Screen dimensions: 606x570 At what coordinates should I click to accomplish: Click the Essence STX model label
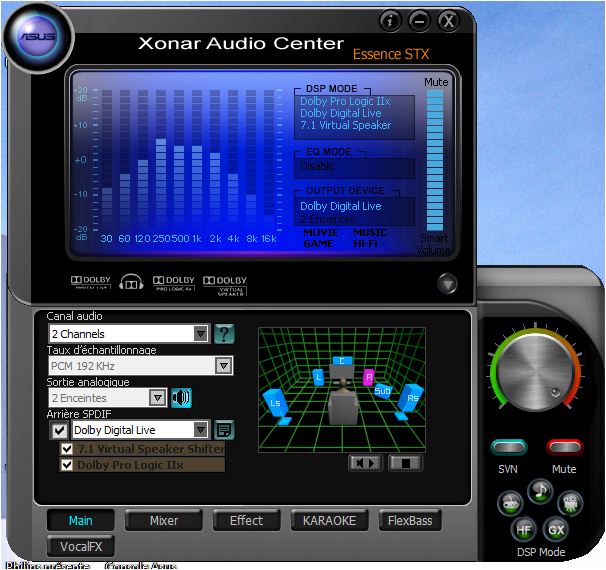click(391, 54)
